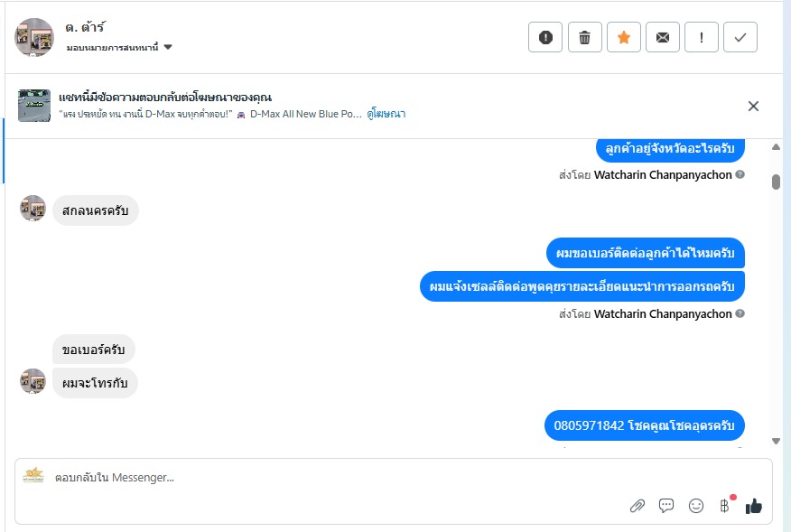Open the contact's profile picture in header
The width and height of the screenshot is (791, 532).
tap(34, 37)
